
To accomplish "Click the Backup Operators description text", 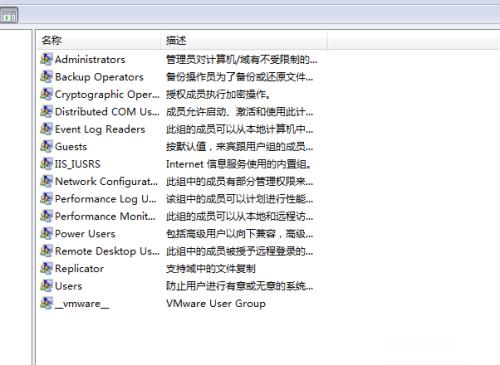I will (x=239, y=77).
